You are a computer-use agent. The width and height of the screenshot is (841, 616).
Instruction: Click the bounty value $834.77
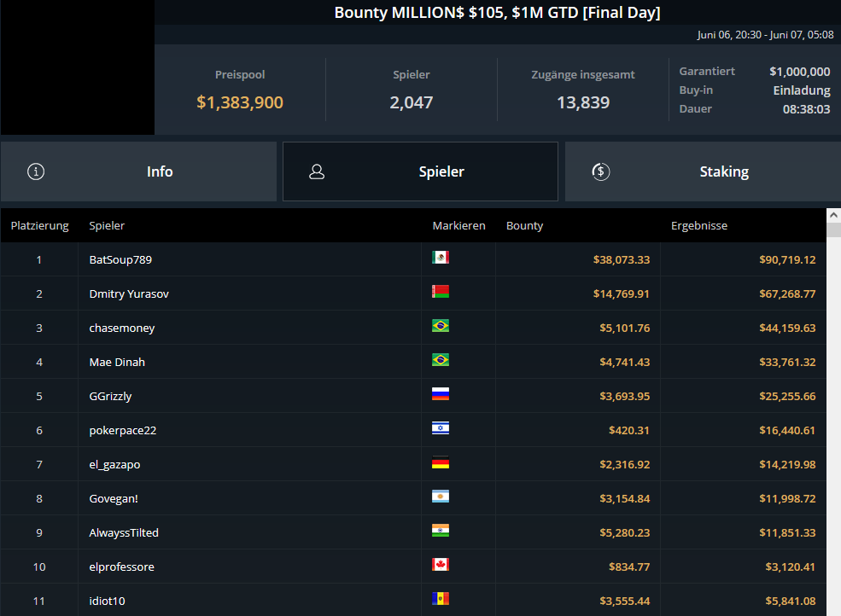click(628, 567)
